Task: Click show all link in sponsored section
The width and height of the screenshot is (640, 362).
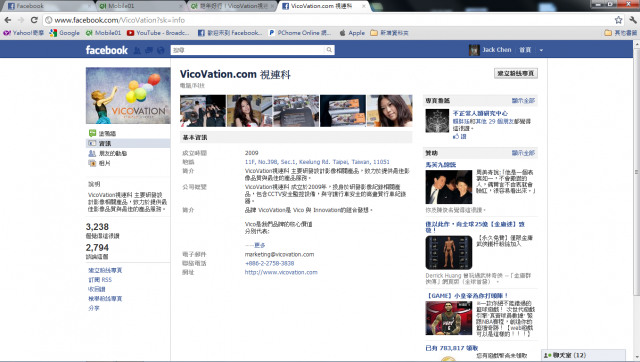Action: 523,153
